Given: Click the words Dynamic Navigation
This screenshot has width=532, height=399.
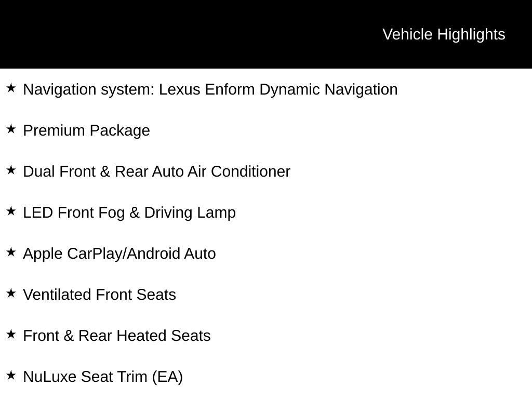Looking at the screenshot, I should coord(328,90).
